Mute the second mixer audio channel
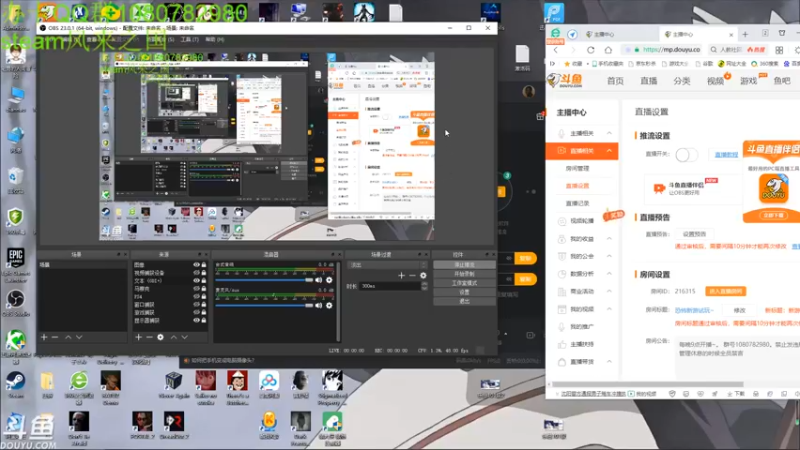Viewport: 800px width, 450px height. coord(319,306)
